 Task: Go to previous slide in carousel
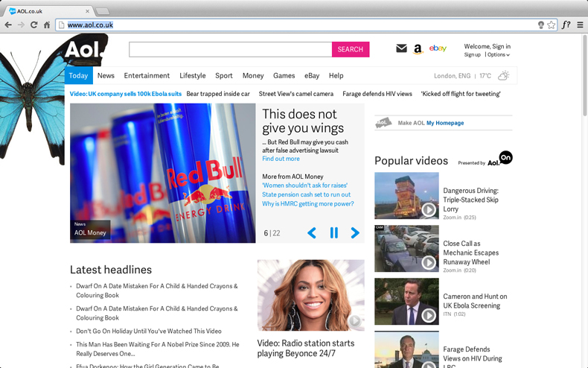point(312,233)
